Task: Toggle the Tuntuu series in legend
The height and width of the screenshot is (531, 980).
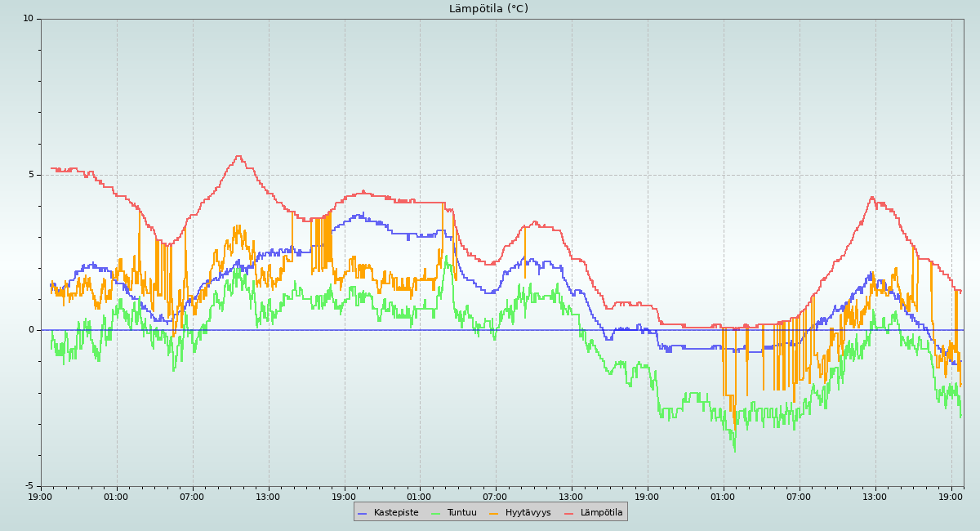Action: click(x=461, y=513)
